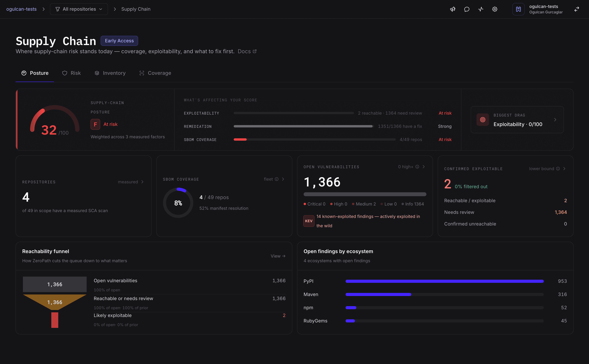Click the npm ecosystem bar

[x=444, y=308]
